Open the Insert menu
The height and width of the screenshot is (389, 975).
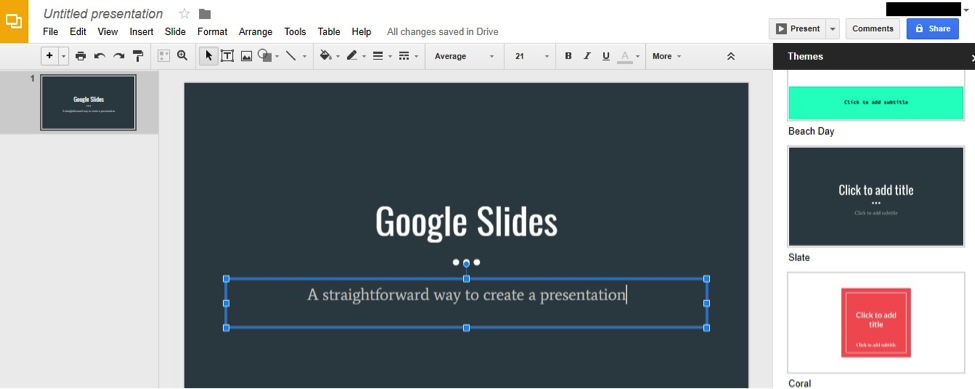pyautogui.click(x=142, y=31)
